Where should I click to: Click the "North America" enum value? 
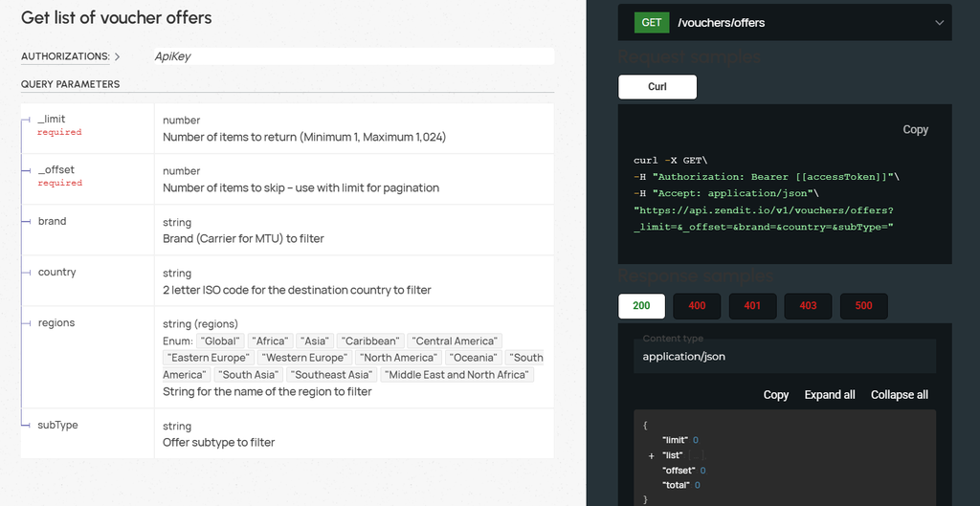click(x=398, y=358)
